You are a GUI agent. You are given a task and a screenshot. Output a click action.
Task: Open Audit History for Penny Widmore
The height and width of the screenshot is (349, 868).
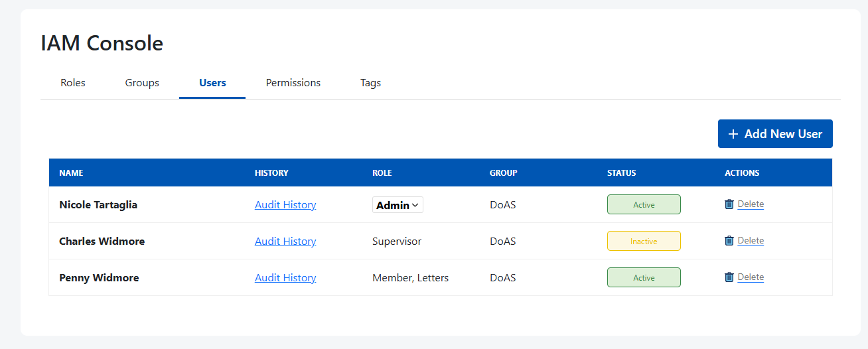(285, 278)
